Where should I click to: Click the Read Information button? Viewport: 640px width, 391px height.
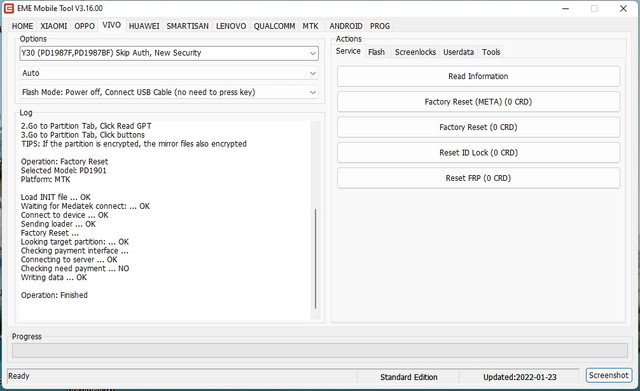pos(478,76)
